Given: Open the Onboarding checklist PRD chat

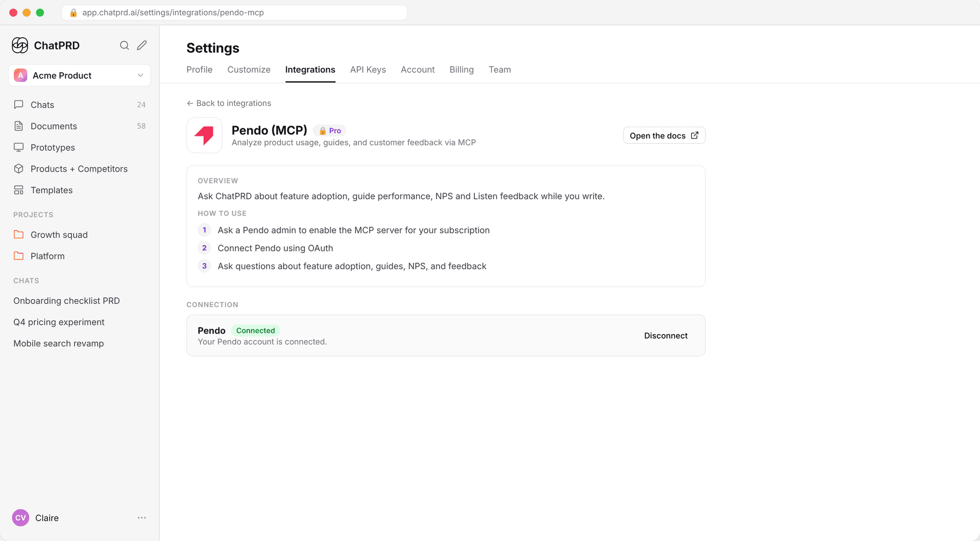Looking at the screenshot, I should click(66, 301).
